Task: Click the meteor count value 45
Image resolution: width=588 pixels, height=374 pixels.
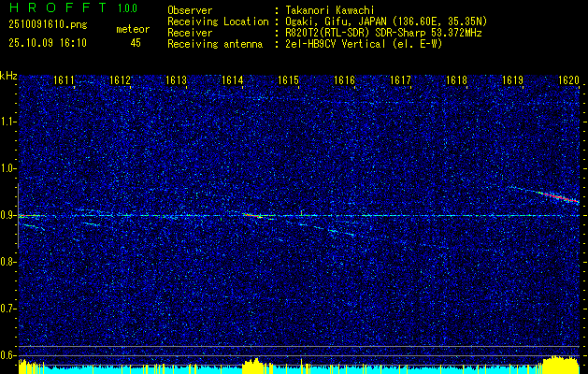Action: tap(136, 43)
